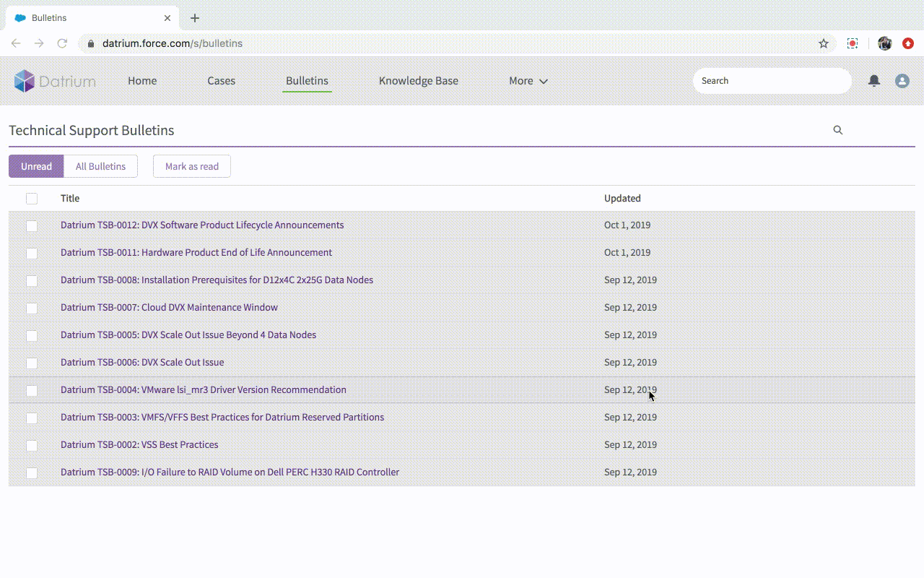The width and height of the screenshot is (924, 578).
Task: Open TSB-0006 DVX Scale Out Issue
Action: pos(142,362)
